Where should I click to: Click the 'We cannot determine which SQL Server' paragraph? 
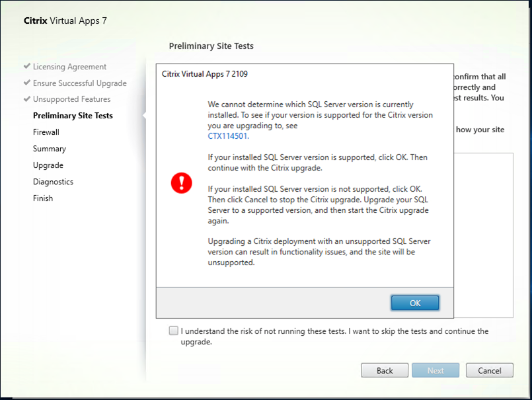click(321, 120)
